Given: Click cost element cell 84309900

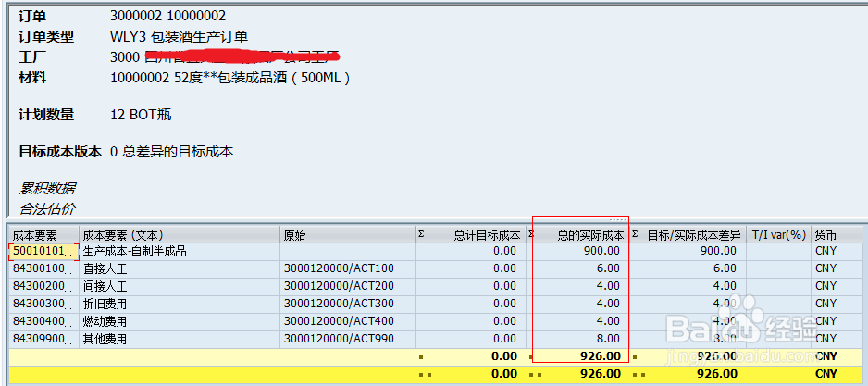Looking at the screenshot, I should click(43, 339).
